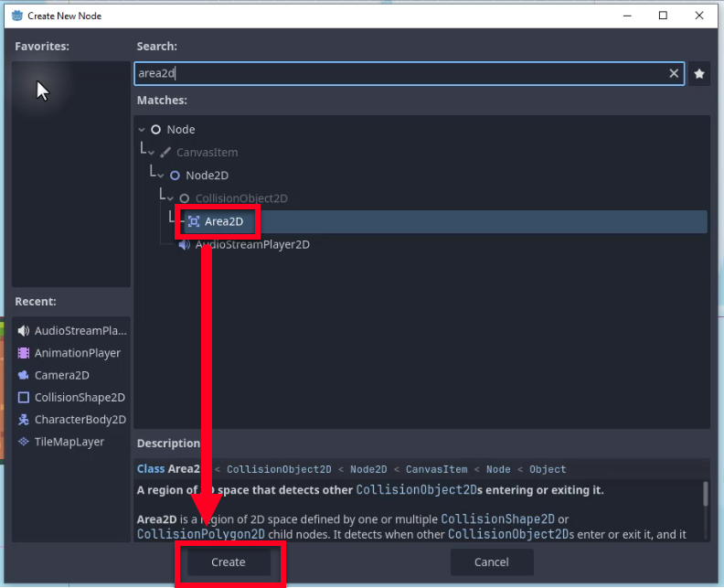Maximize the Create New Node window
Viewport: 724px width, 588px height.
[663, 16]
